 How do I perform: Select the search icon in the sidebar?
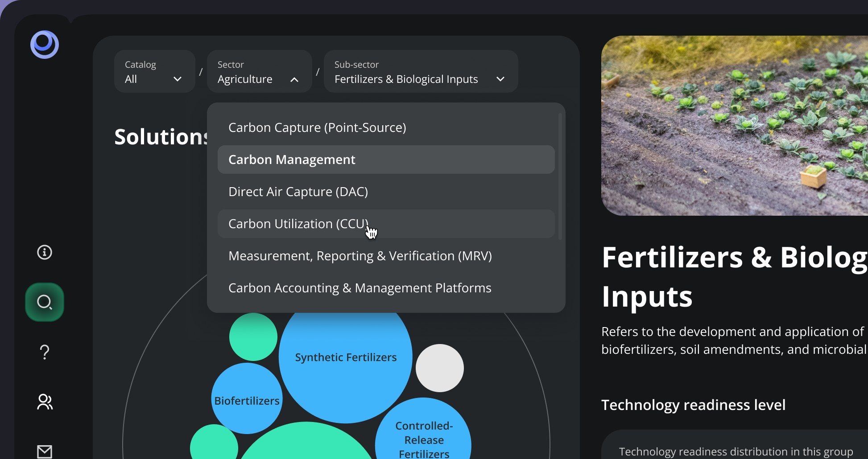click(x=45, y=302)
